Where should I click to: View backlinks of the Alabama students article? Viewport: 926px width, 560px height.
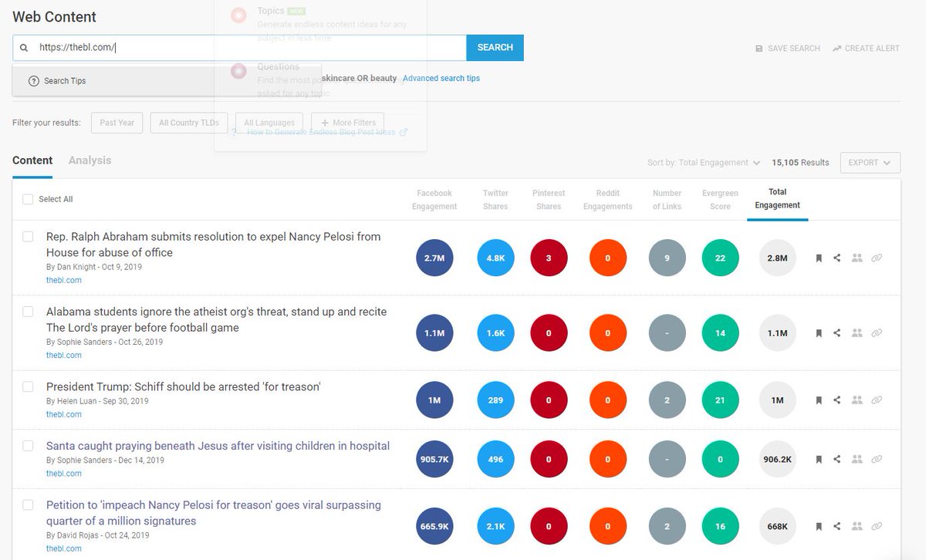(x=877, y=333)
